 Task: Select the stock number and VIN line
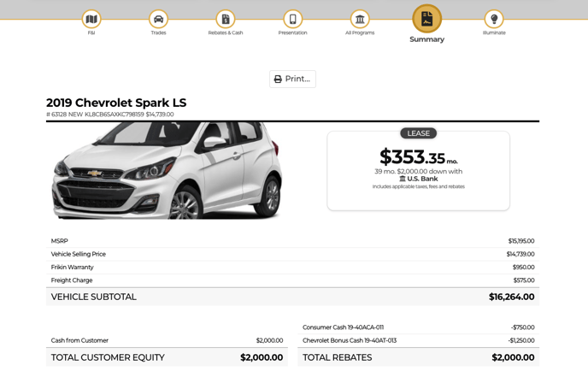pos(110,114)
